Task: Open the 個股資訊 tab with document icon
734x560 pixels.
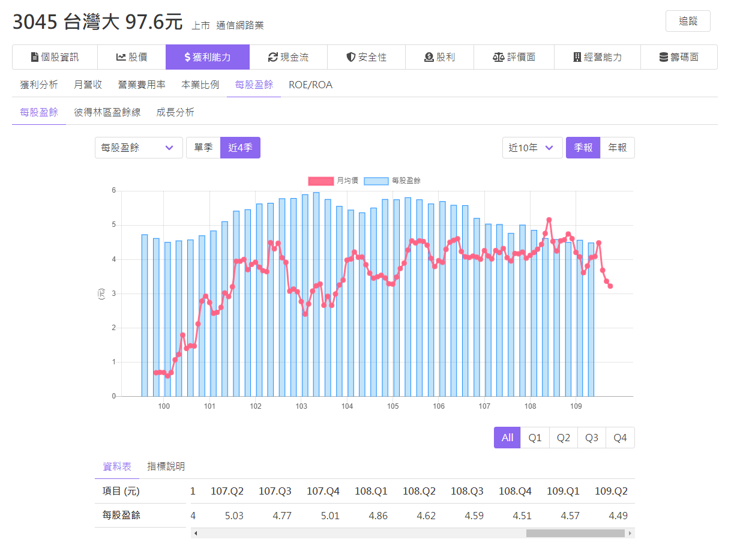Action: pyautogui.click(x=55, y=57)
